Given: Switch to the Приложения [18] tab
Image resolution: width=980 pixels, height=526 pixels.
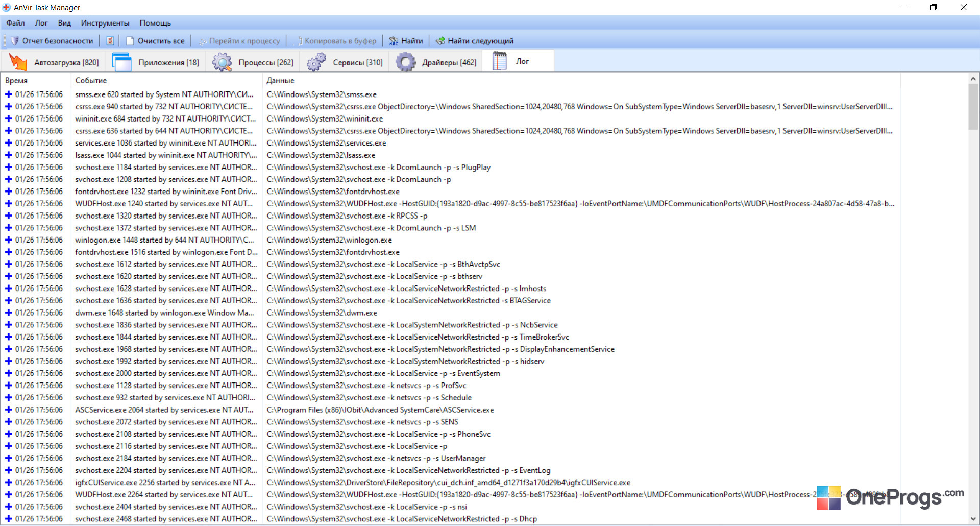Looking at the screenshot, I should click(x=155, y=62).
